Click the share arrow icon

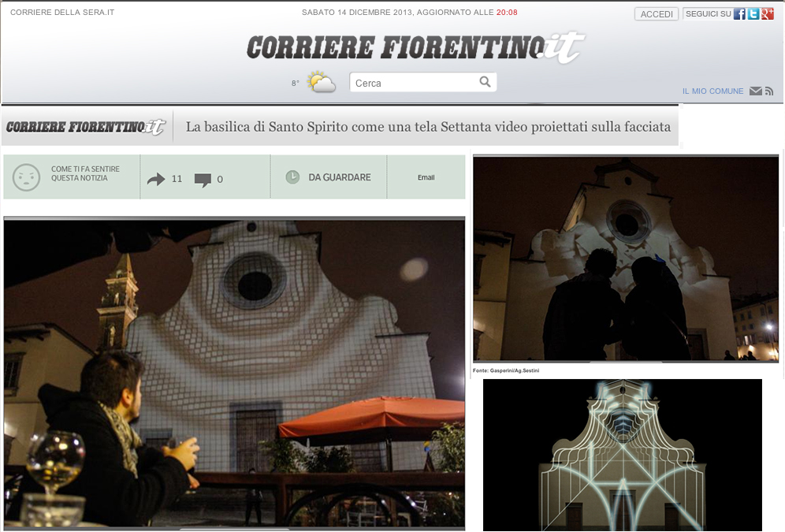[156, 179]
